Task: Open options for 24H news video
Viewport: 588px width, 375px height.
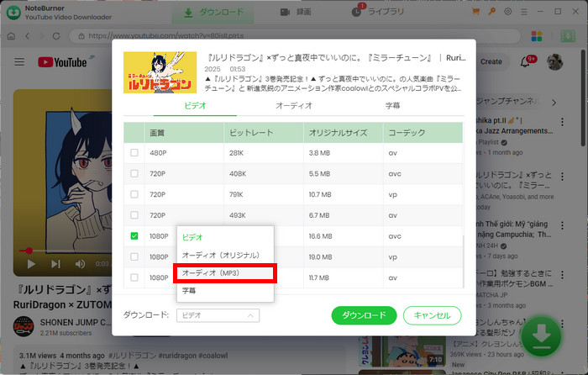Action: pos(562,225)
